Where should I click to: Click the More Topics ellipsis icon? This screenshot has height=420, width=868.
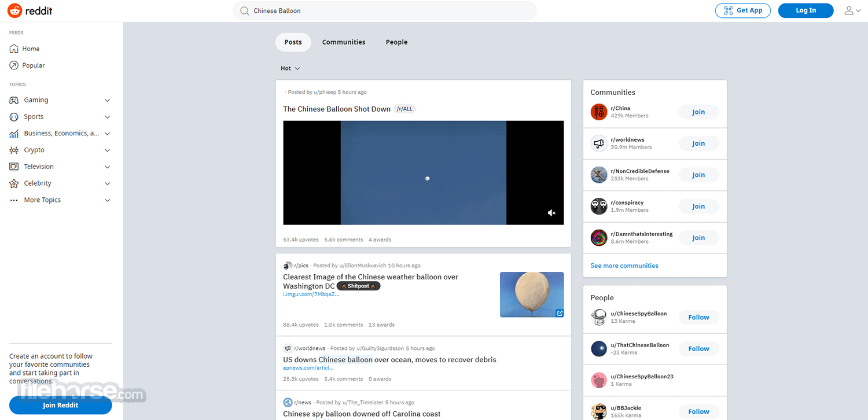(14, 200)
